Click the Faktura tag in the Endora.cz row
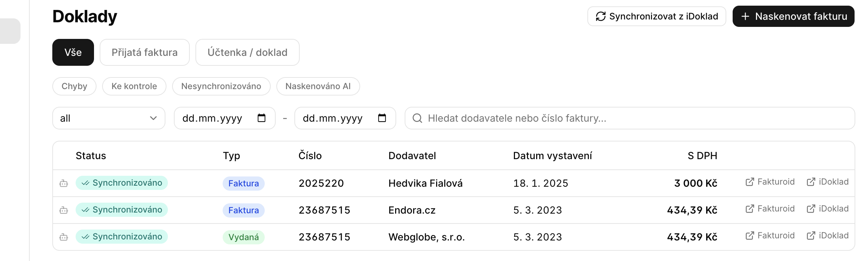The image size is (868, 261). point(244,210)
